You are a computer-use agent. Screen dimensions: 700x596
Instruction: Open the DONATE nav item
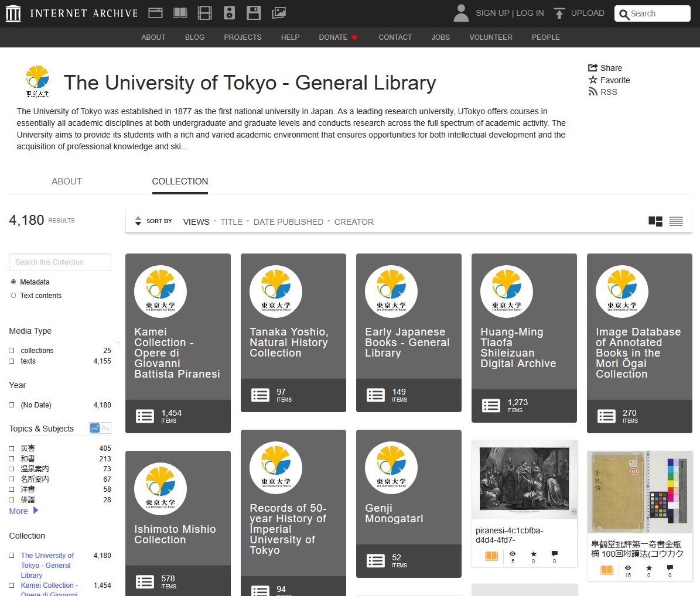pos(338,37)
